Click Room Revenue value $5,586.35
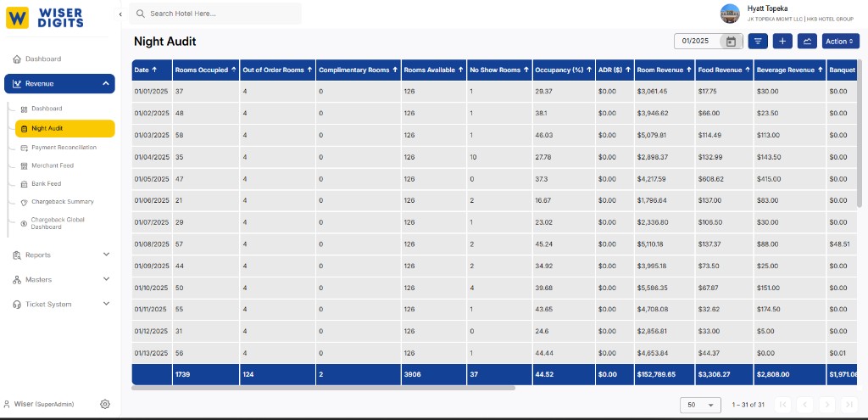Viewport: 868px width, 420px height. click(652, 288)
